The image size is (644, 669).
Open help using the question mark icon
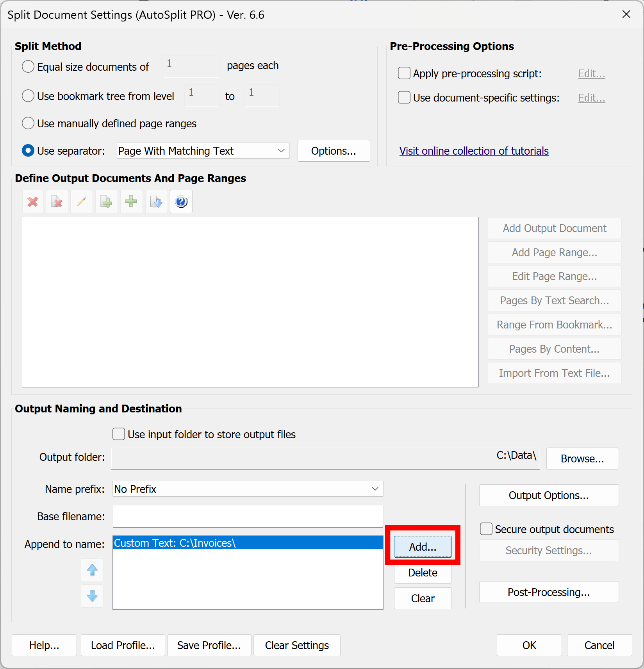(x=181, y=202)
